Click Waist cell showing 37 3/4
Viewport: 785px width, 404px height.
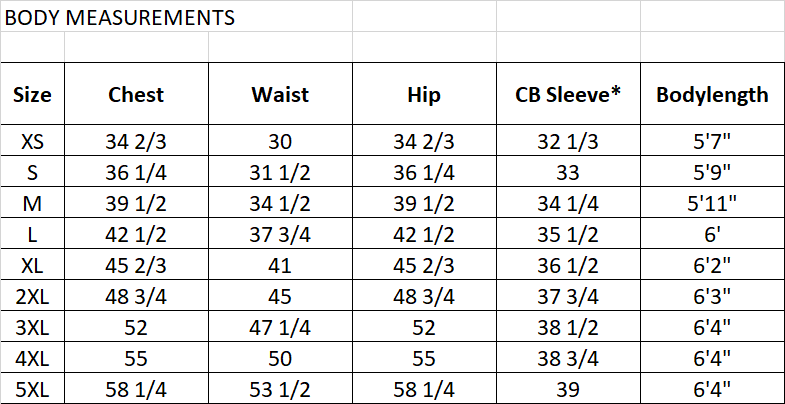[280, 234]
